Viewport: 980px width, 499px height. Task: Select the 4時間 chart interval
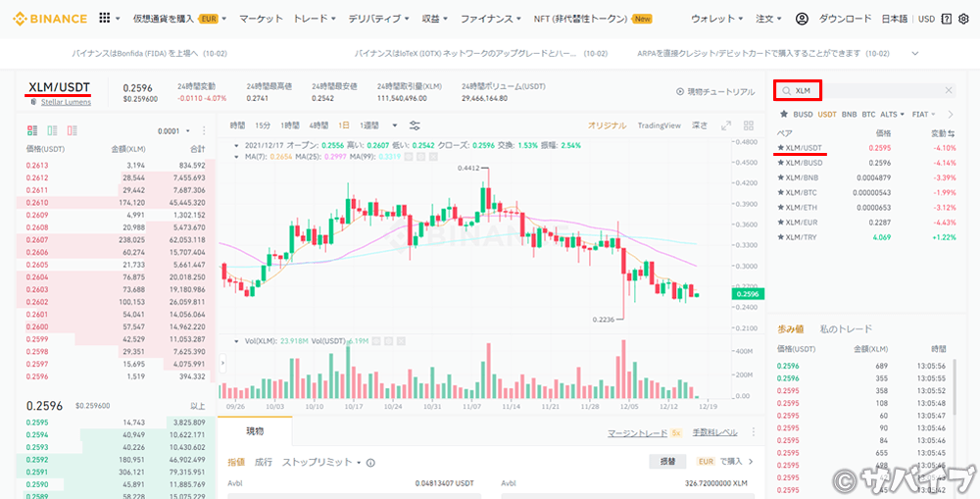click(318, 125)
